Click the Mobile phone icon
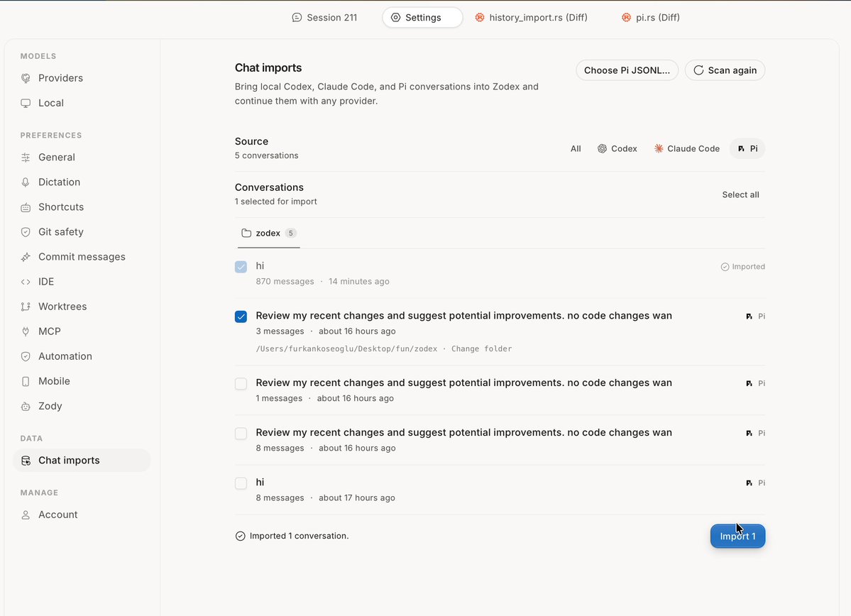851x616 pixels. point(26,382)
